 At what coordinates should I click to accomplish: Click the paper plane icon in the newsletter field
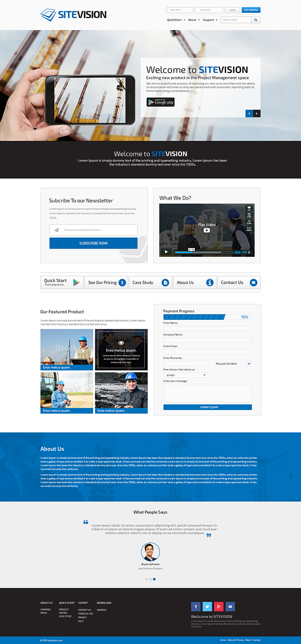(x=56, y=230)
